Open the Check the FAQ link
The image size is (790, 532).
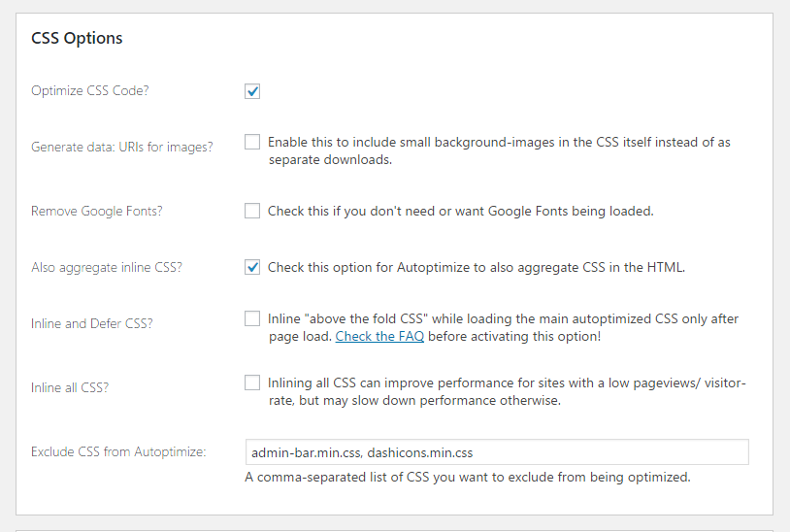tap(379, 337)
